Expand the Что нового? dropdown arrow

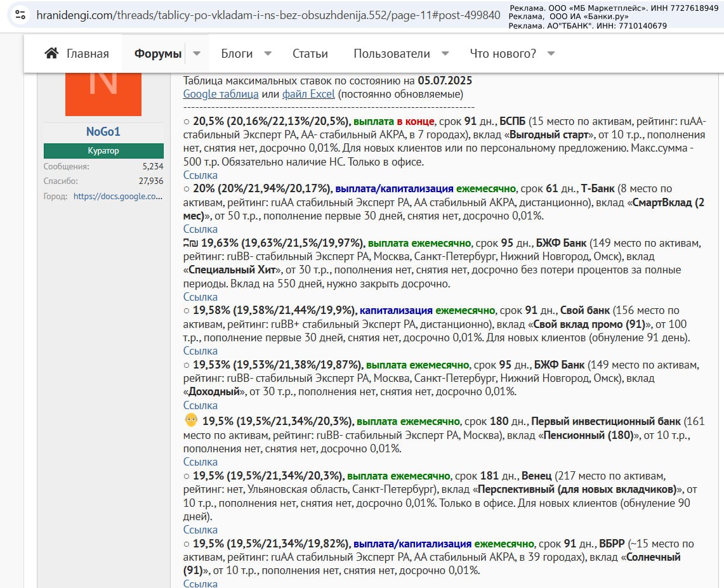point(551,53)
